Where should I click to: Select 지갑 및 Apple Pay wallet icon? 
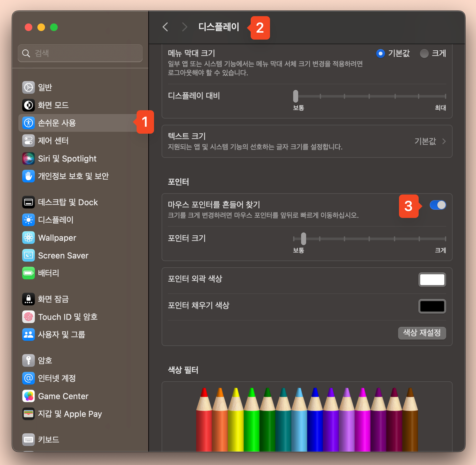point(29,414)
